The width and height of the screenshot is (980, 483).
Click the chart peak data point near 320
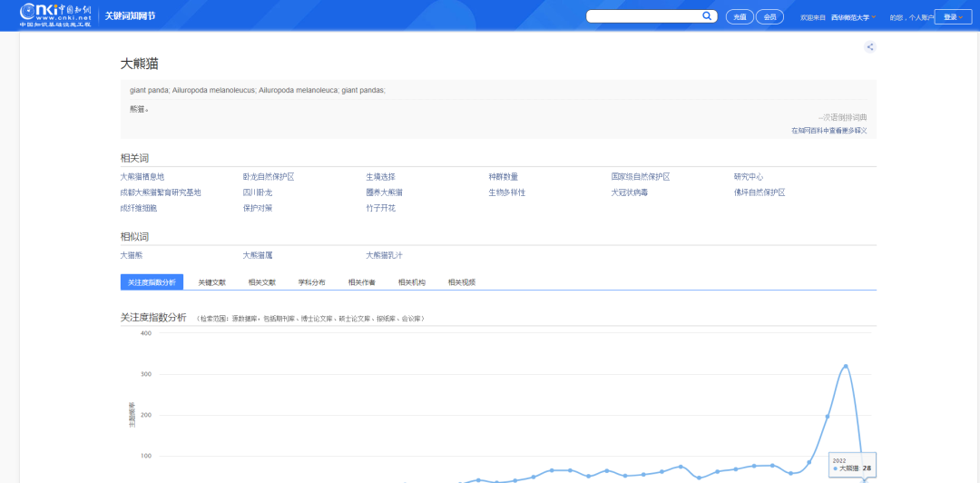[846, 366]
